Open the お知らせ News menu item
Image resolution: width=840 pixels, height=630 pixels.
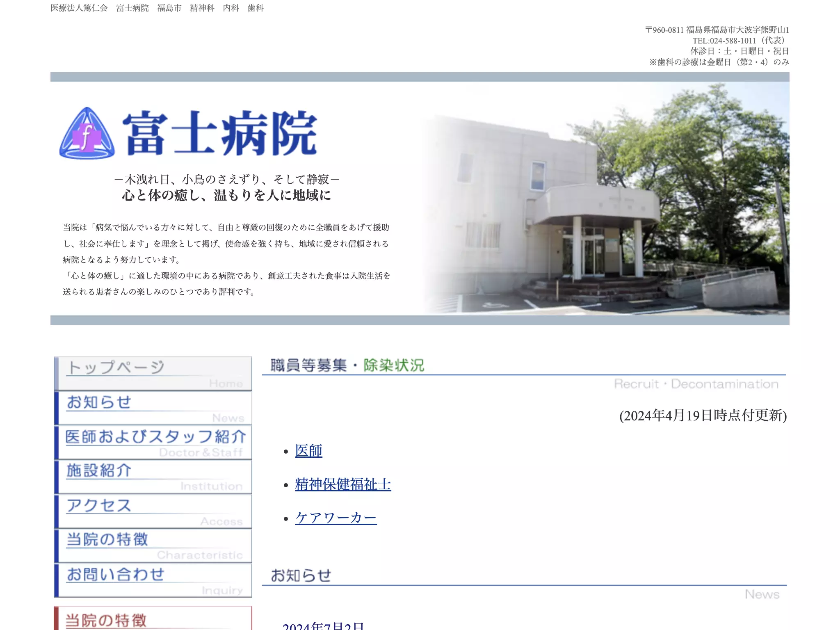click(153, 408)
